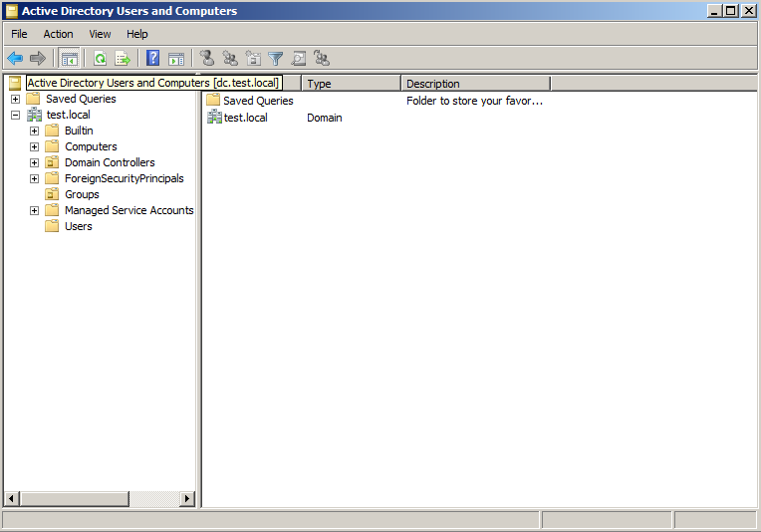Click the Create new user icon
Image resolution: width=761 pixels, height=532 pixels.
pos(207,58)
